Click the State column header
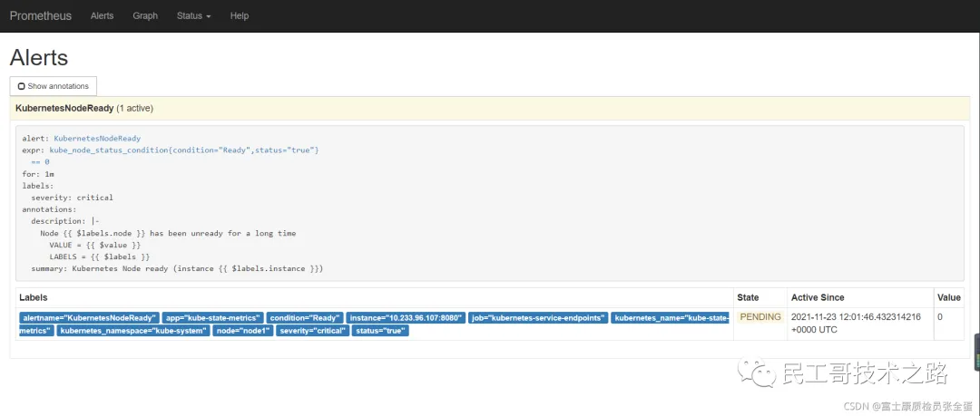 [748, 297]
